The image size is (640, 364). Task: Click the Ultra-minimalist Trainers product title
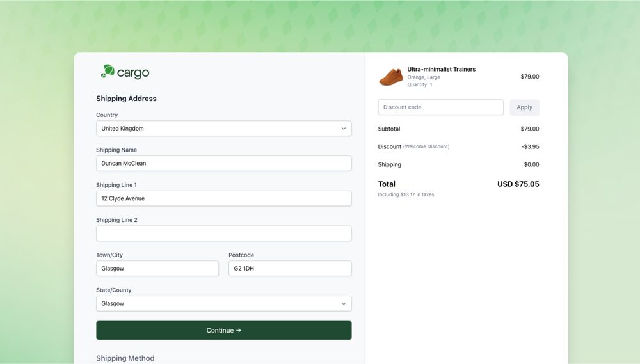442,69
